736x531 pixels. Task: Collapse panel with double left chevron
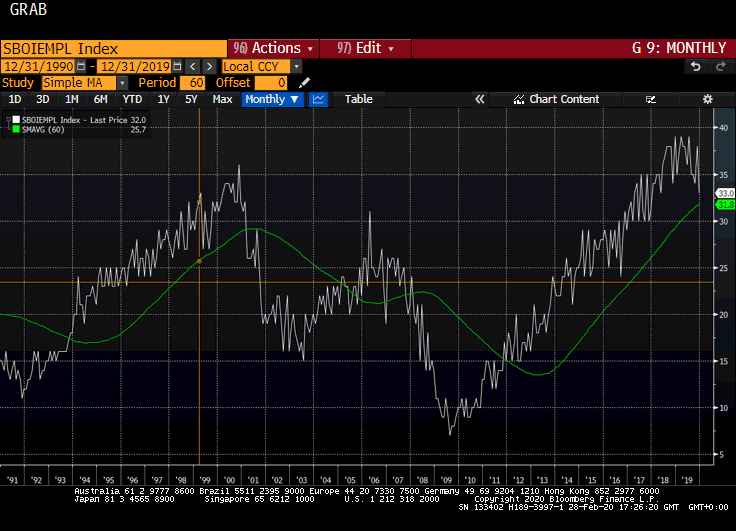[479, 99]
